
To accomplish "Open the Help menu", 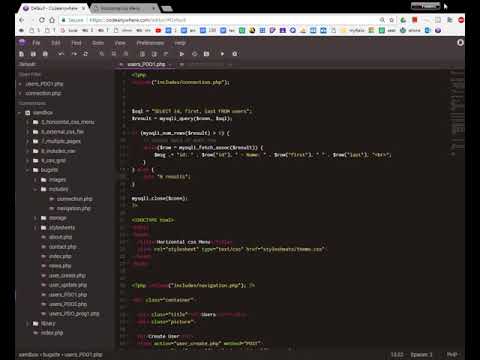I will [180, 43].
